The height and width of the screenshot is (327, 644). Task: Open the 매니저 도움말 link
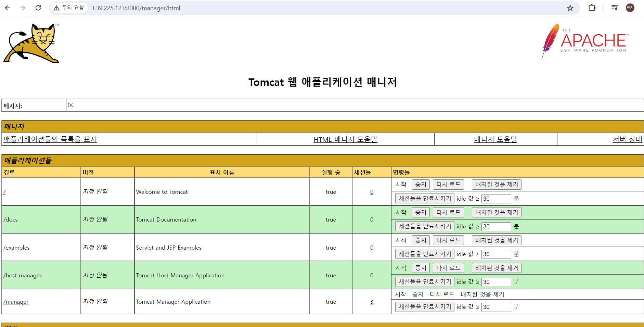[x=495, y=139]
